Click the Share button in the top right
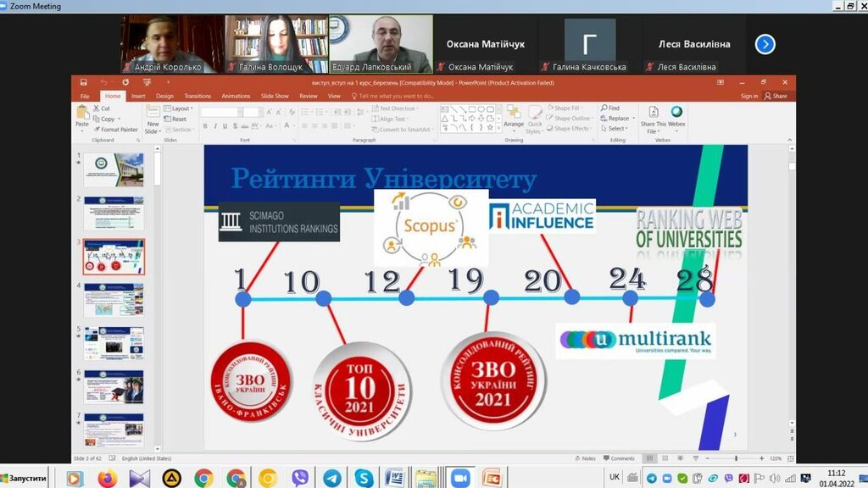The image size is (868, 488). tap(776, 97)
